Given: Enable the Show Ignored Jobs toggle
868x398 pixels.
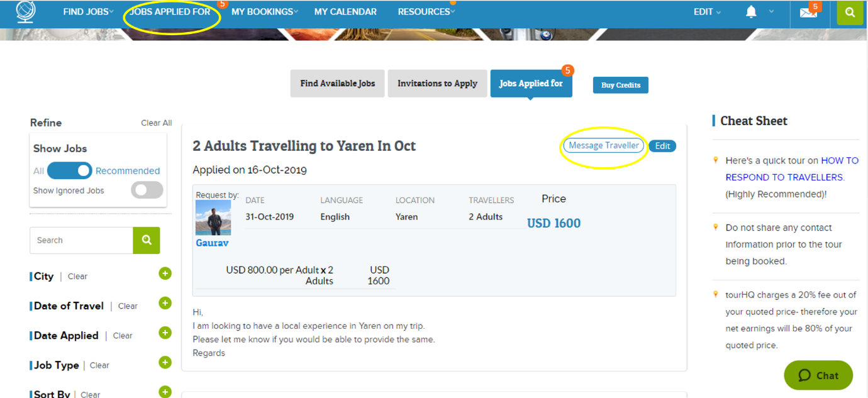Looking at the screenshot, I should point(147,191).
